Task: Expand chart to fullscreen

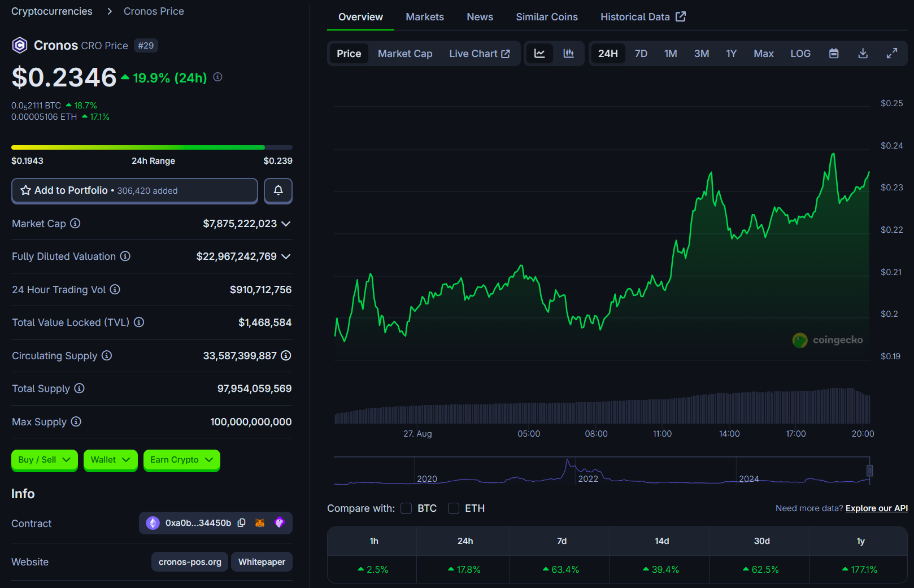Action: point(892,54)
